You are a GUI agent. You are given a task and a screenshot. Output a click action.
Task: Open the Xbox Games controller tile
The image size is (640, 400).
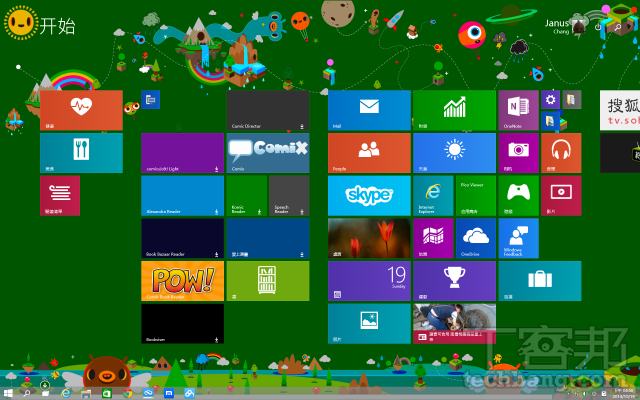(518, 196)
